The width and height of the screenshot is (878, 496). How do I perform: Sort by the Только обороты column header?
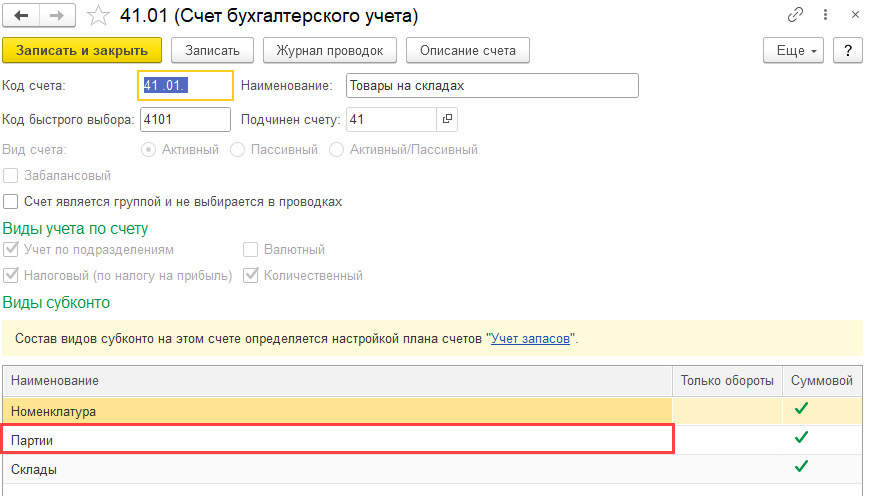[727, 381]
